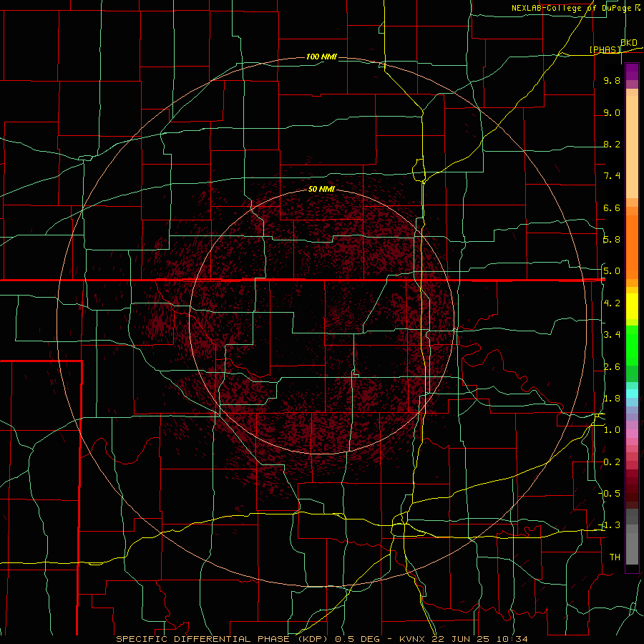Click the [PHAS] unit label above the scale

tap(605, 49)
